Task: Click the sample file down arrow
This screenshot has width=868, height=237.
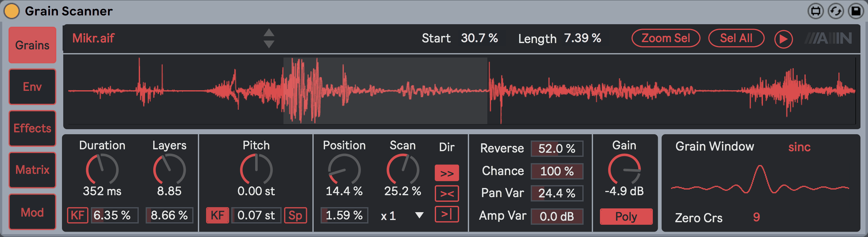Action: [269, 44]
